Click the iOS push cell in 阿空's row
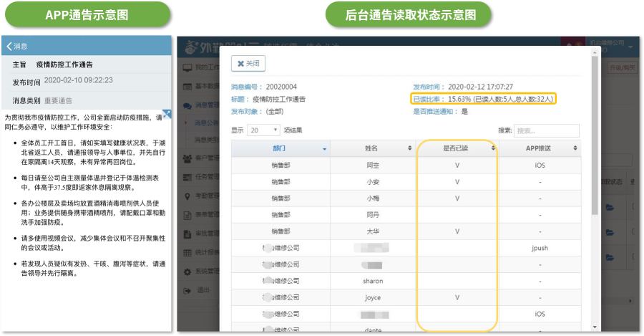The width and height of the screenshot is (644, 336). coord(540,165)
